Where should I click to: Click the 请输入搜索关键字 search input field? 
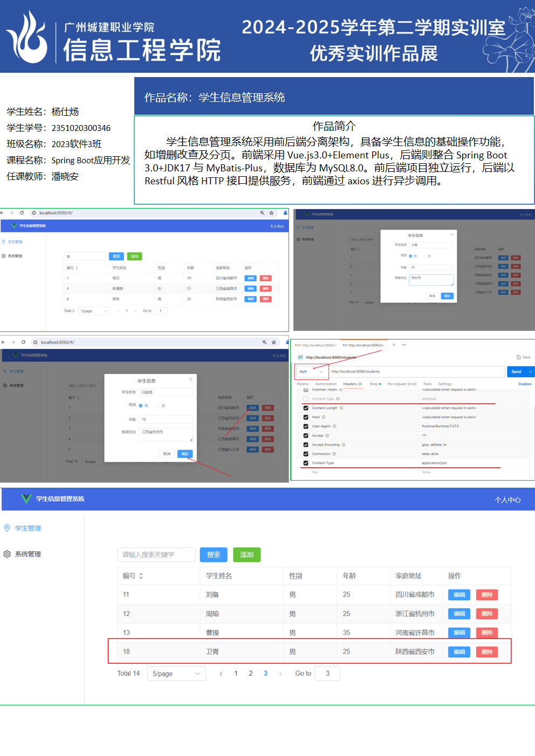[156, 554]
